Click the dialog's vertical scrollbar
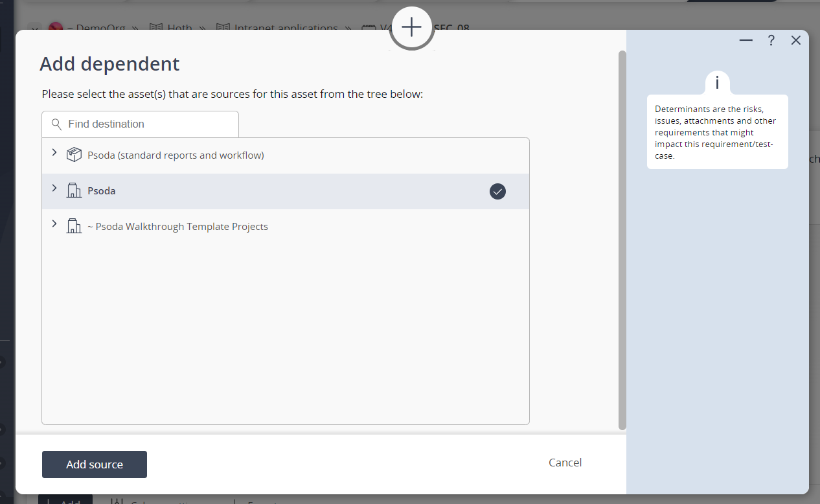Screen dimensions: 820x504 [x=622, y=240]
